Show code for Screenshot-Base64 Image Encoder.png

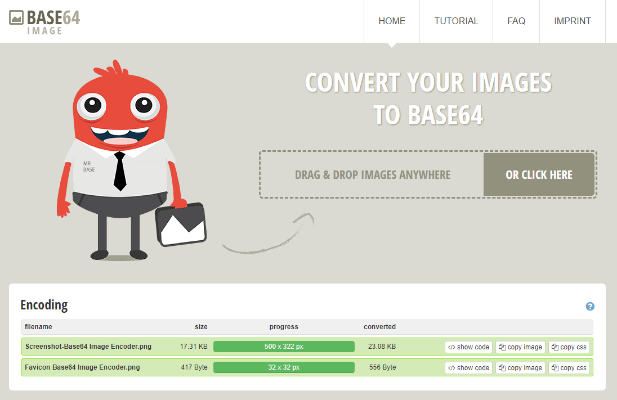[x=469, y=347]
